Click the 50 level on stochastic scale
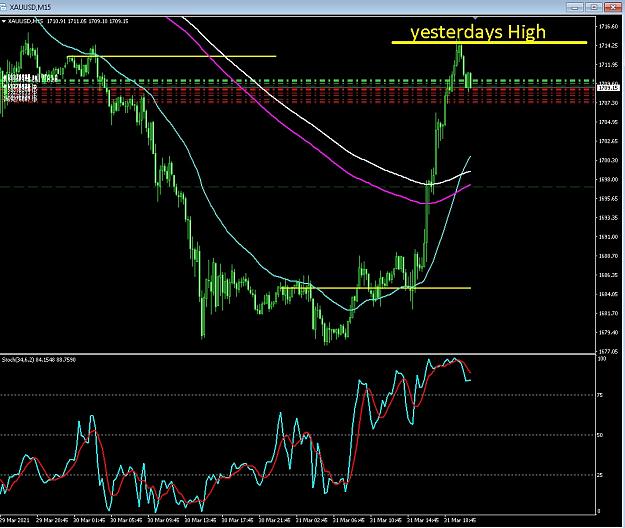The height and width of the screenshot is (528, 625). [x=600, y=435]
